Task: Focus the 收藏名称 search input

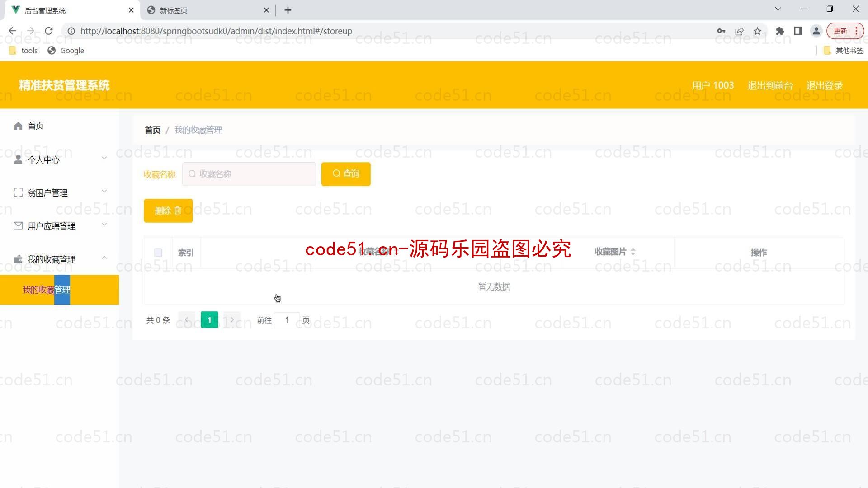Action: (x=249, y=174)
